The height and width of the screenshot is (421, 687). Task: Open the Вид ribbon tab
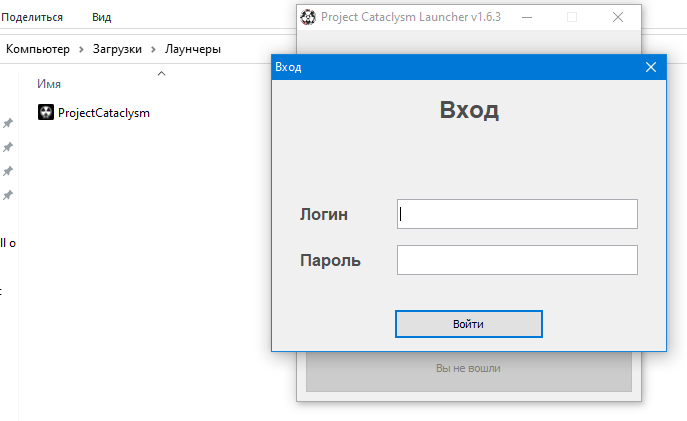tap(102, 17)
